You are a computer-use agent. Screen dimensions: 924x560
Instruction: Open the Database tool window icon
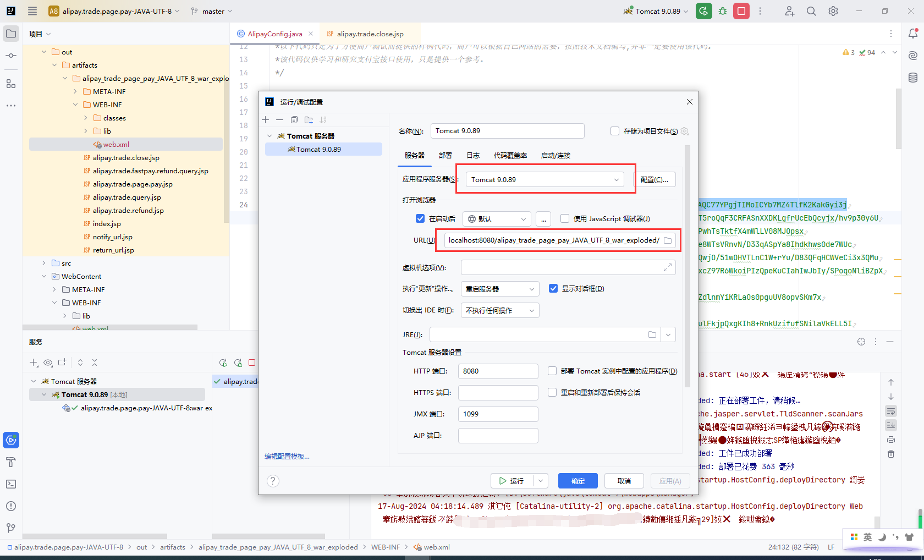pos(913,78)
